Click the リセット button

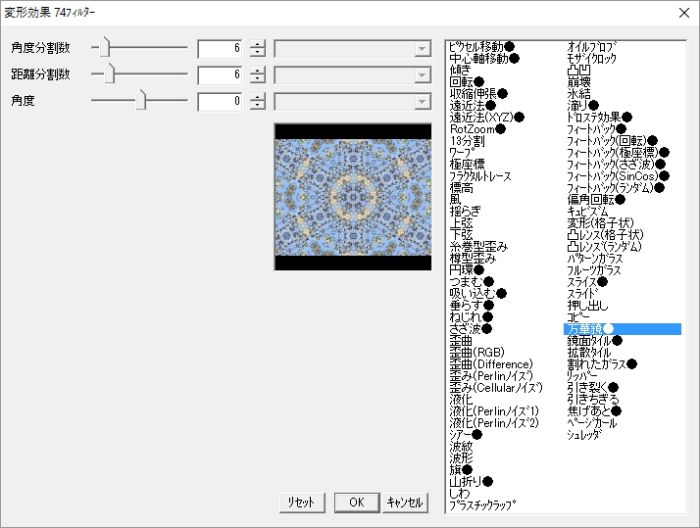pyautogui.click(x=303, y=502)
